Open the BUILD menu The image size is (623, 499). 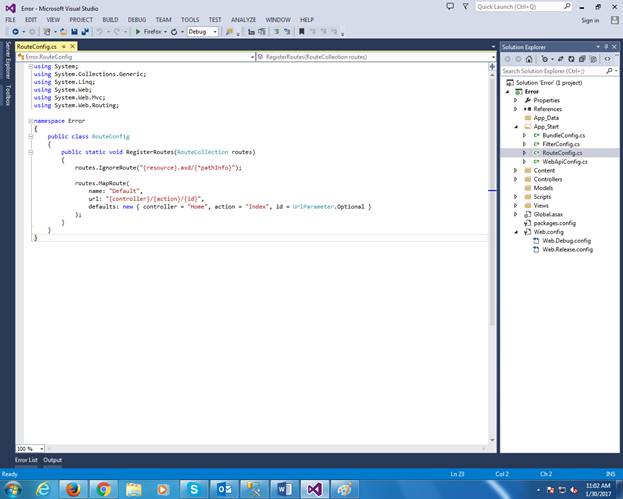[x=110, y=19]
